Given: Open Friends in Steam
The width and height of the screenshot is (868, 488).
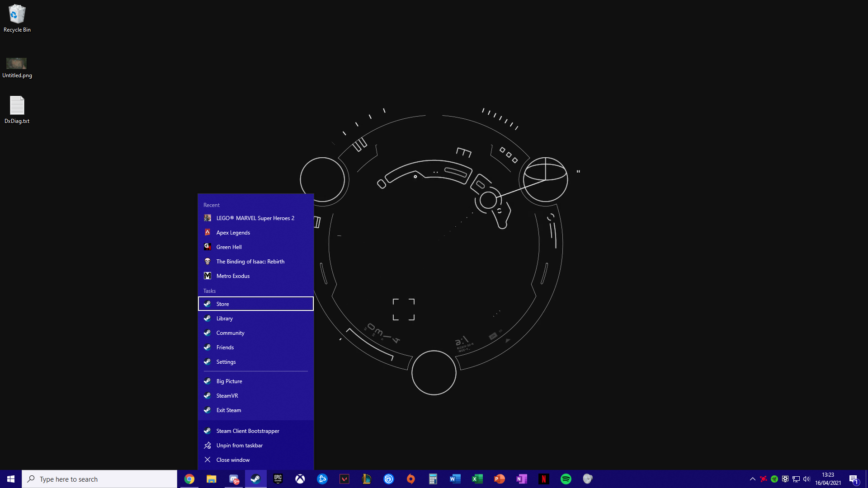Looking at the screenshot, I should 226,347.
